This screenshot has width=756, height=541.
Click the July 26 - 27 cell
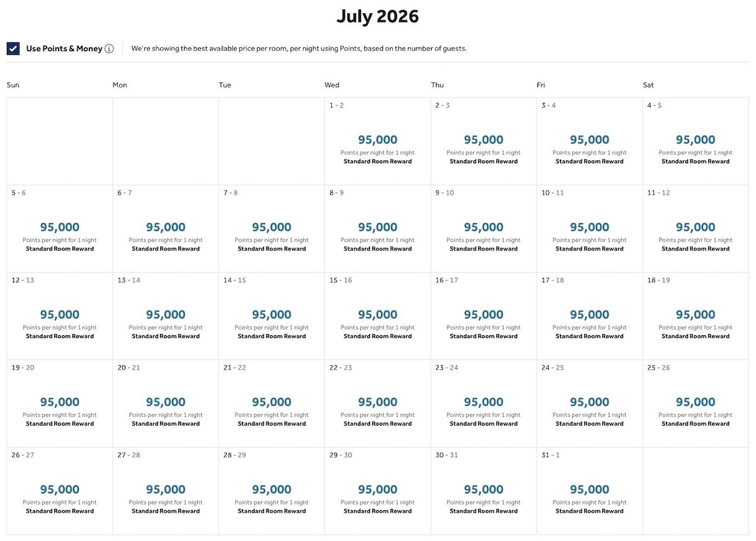pos(60,492)
